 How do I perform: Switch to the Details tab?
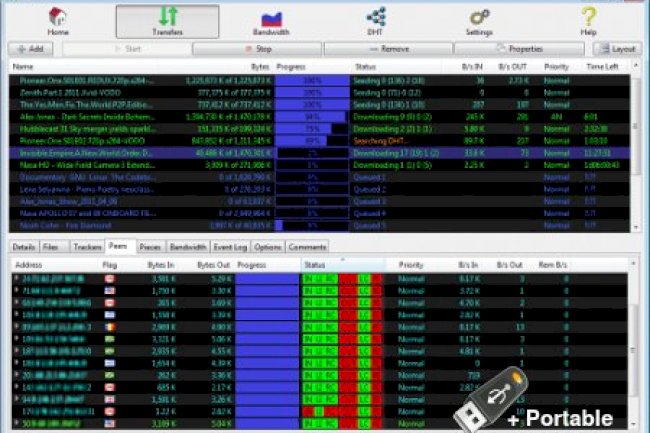tap(24, 247)
